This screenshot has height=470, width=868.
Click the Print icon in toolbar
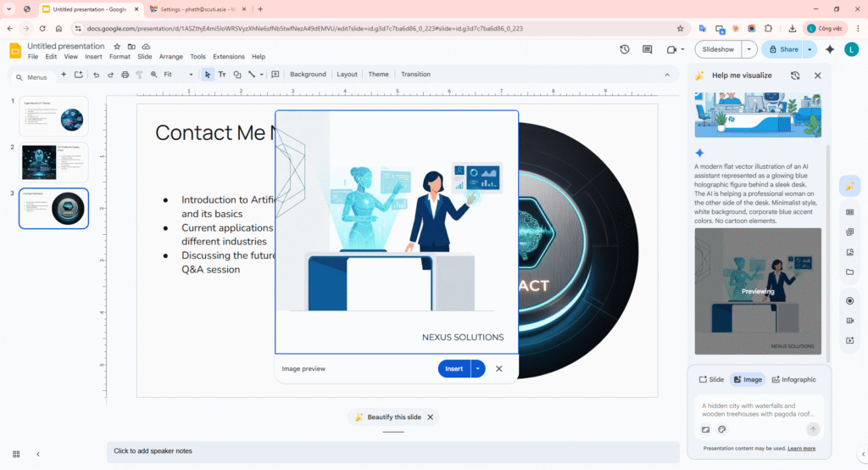(125, 75)
